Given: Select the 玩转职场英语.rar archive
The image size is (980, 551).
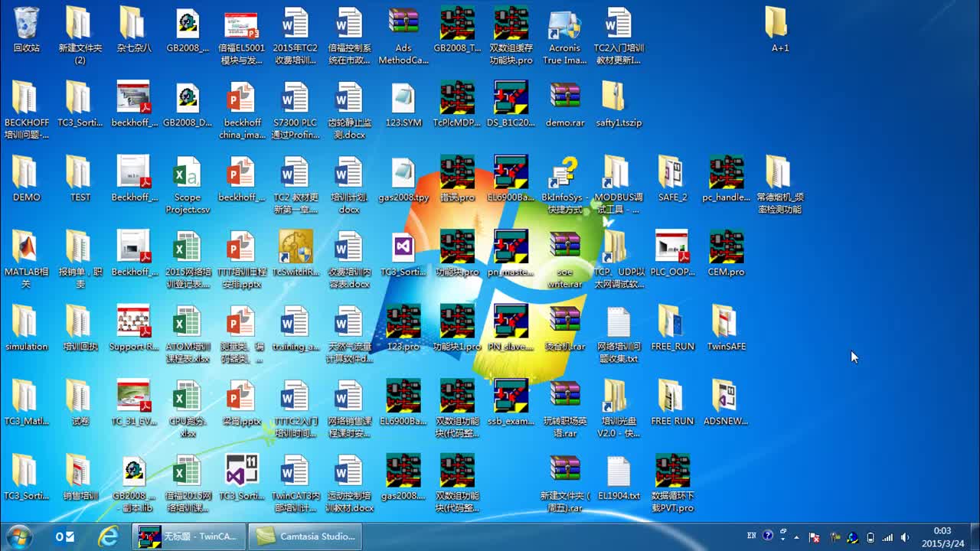Looking at the screenshot, I should pyautogui.click(x=565, y=409).
